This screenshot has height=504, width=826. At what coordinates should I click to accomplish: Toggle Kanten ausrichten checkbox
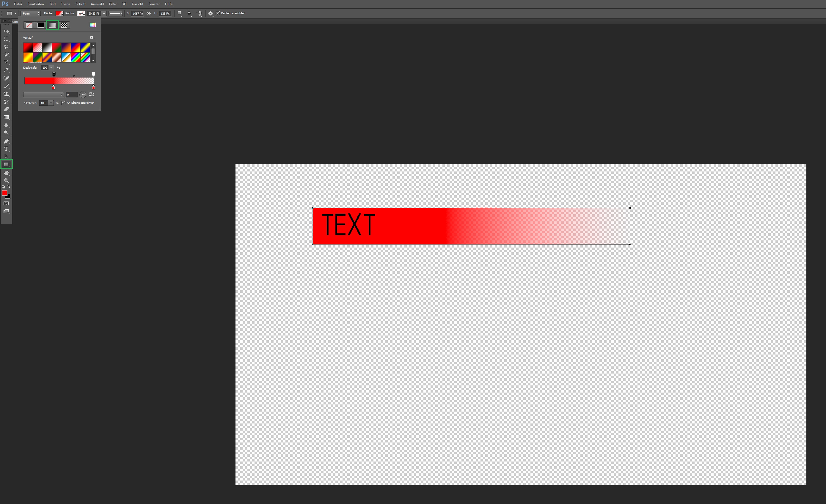218,13
